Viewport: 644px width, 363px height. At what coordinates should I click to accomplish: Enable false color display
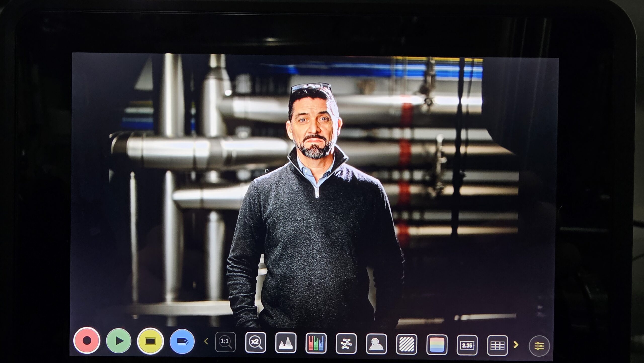pos(437,345)
